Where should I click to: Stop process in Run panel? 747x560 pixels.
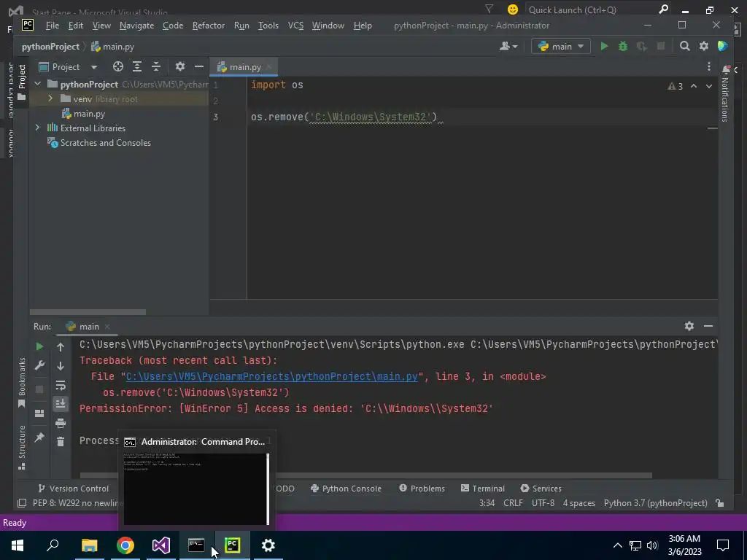tap(39, 389)
